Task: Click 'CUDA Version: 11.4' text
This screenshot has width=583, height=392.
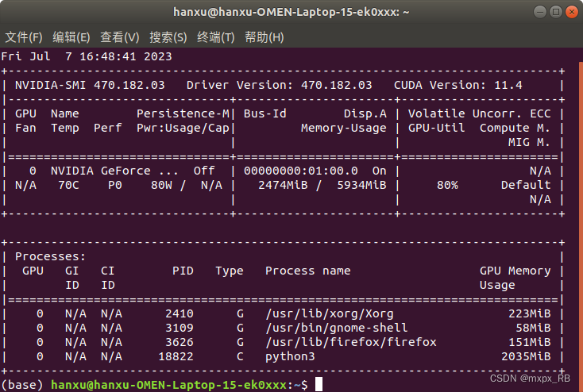Action: pyautogui.click(x=458, y=85)
